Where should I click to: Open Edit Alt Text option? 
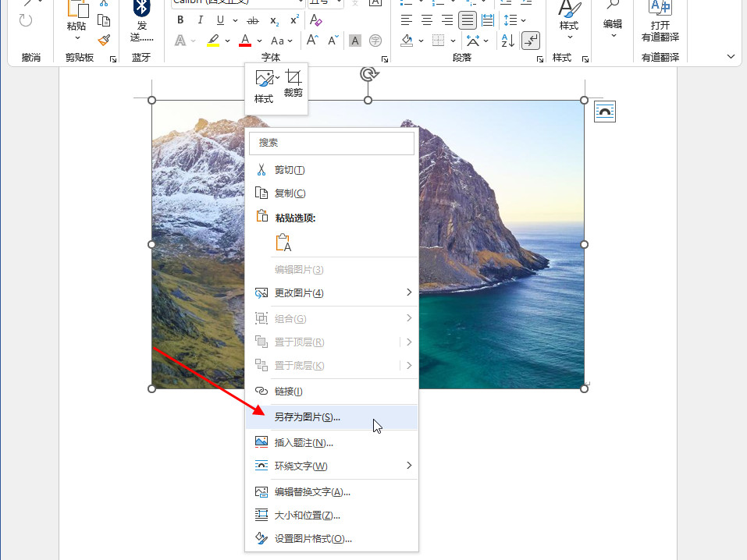[x=332, y=492]
